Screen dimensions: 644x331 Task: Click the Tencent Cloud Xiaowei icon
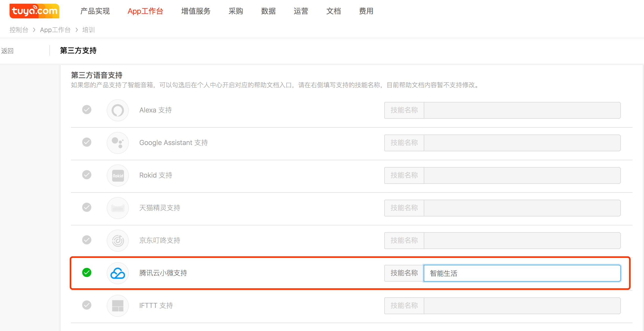coord(118,273)
